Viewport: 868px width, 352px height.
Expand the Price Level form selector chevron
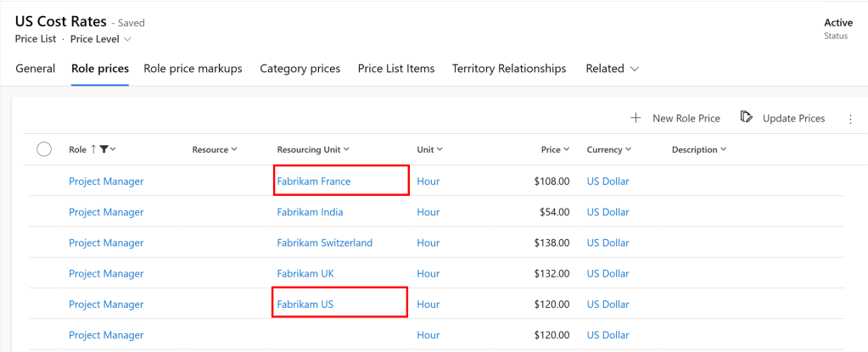pyautogui.click(x=128, y=39)
